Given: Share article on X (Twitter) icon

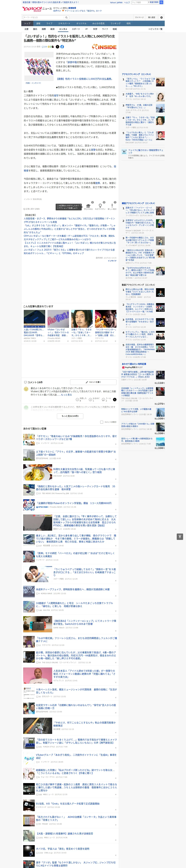Looking at the screenshot, I should point(57,47).
